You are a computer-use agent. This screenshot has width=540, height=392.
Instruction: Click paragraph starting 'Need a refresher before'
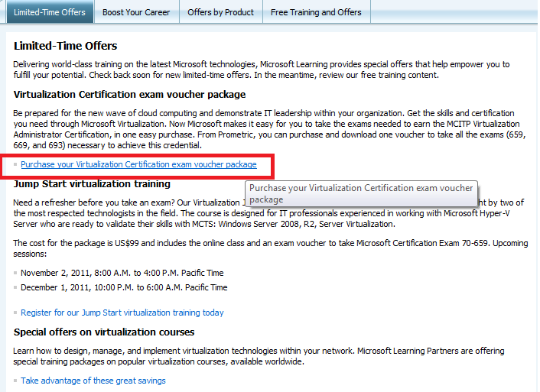click(x=268, y=213)
